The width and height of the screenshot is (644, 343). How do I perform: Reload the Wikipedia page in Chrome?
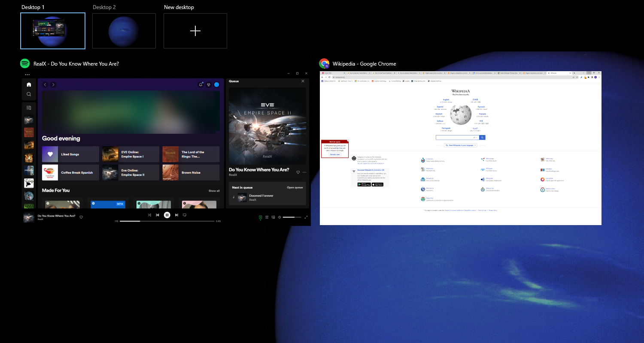(329, 77)
